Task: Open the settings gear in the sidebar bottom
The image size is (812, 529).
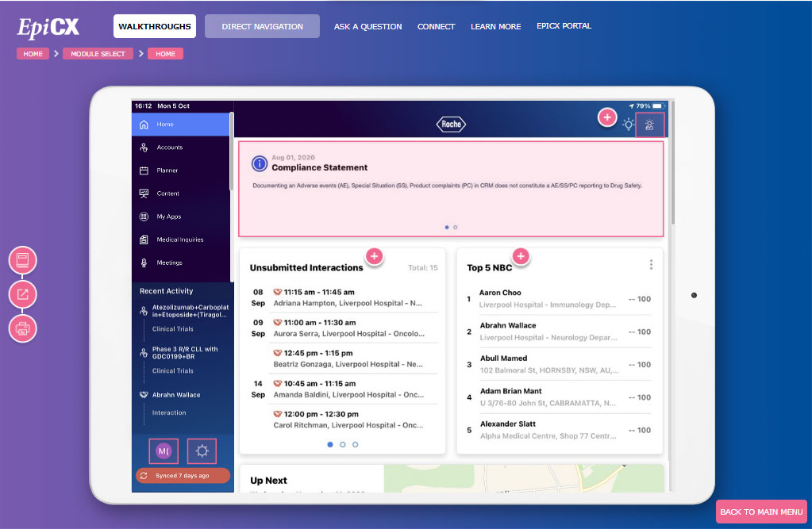Action: 202,450
